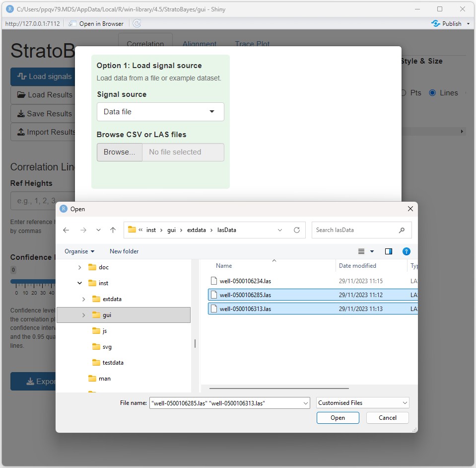
Task: Select the Lines radio button
Action: click(x=432, y=93)
